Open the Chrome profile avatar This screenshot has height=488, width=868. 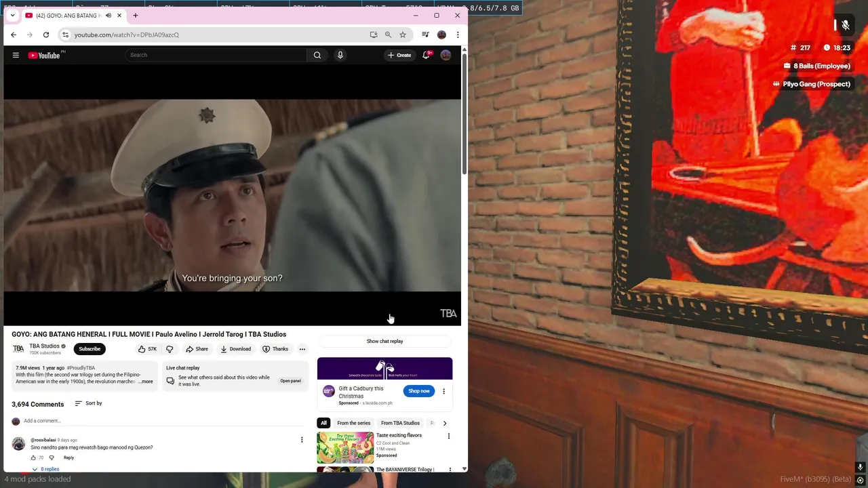click(x=441, y=35)
